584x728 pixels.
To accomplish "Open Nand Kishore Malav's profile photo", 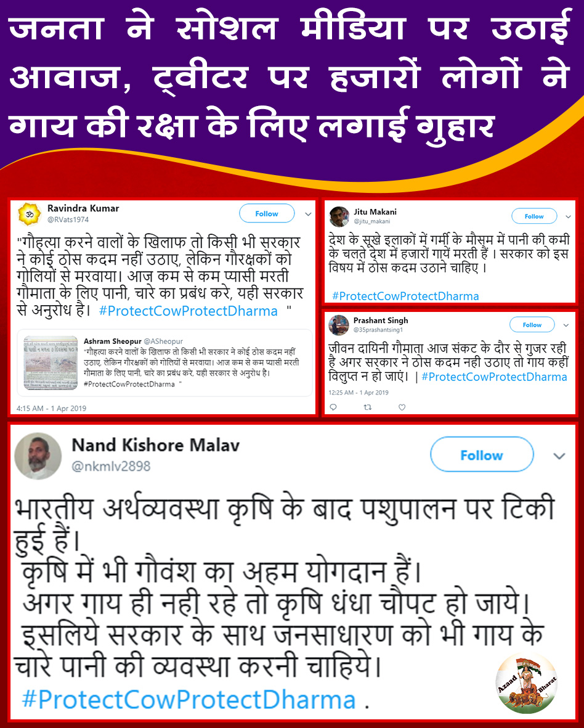I will (x=38, y=457).
